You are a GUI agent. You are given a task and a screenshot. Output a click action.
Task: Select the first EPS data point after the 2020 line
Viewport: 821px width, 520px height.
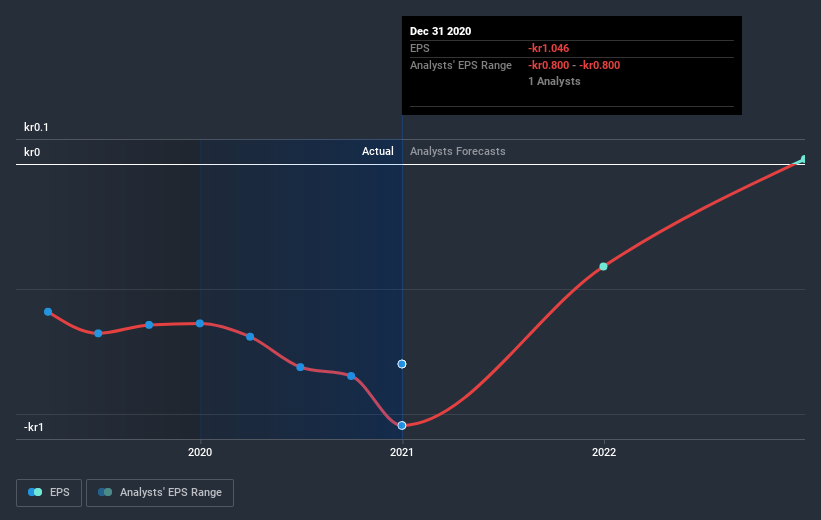(250, 337)
